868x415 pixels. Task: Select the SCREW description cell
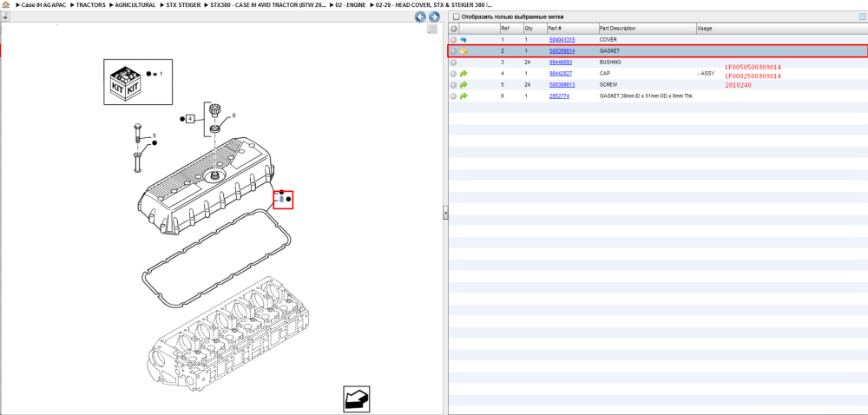point(608,85)
